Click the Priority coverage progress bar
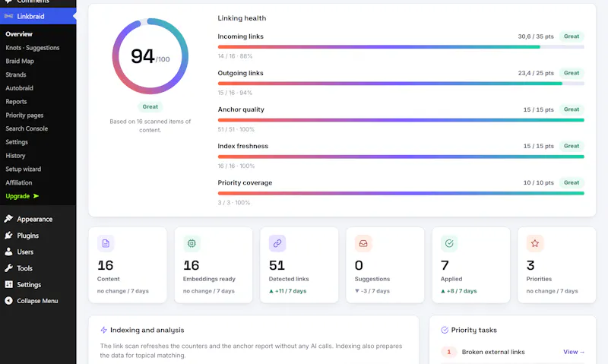Screen dimensions: 608x364 (401, 193)
